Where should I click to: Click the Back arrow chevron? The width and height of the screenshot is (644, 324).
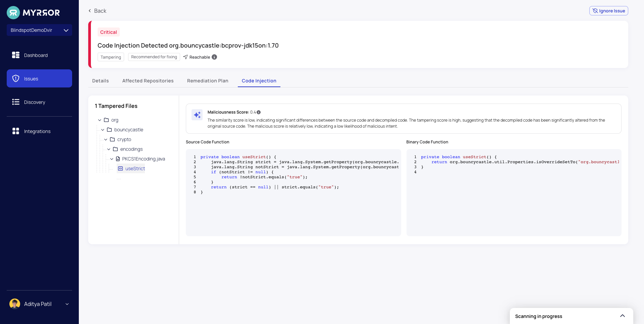pyautogui.click(x=90, y=11)
